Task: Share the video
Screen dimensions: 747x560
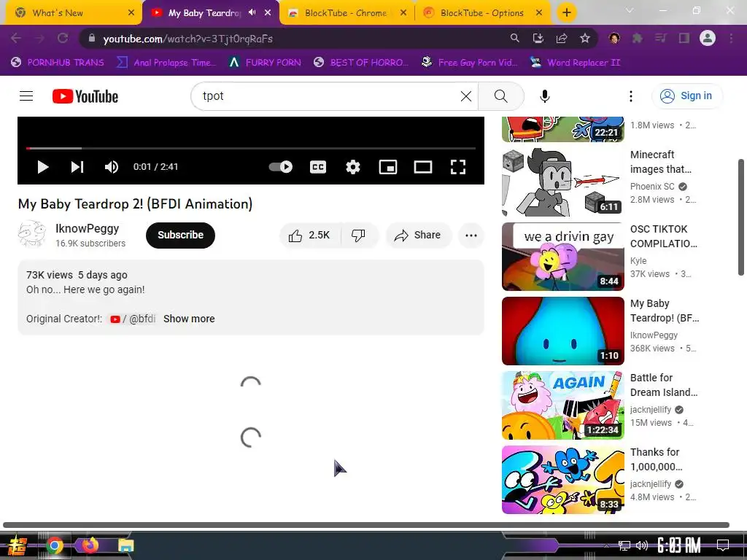Action: pos(418,236)
